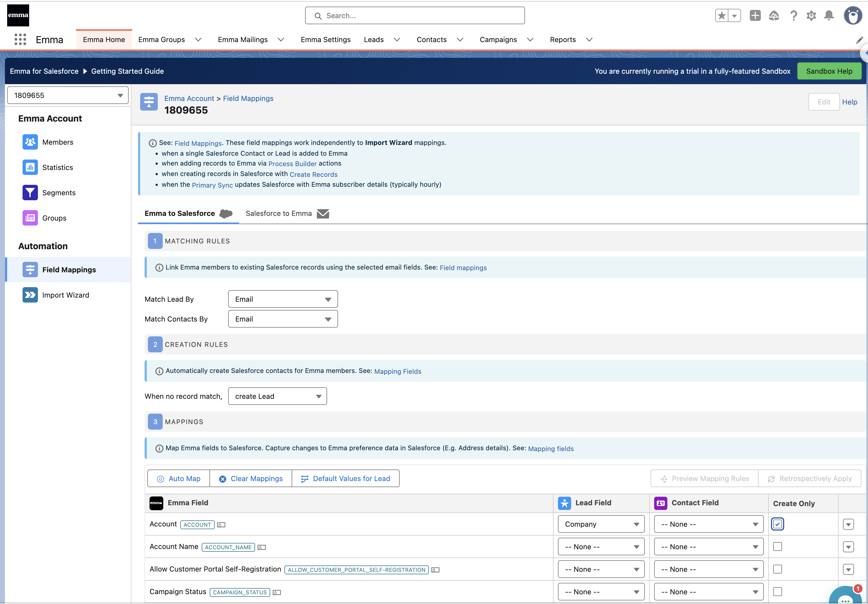
Task: Click the Members sidebar icon
Action: 30,142
